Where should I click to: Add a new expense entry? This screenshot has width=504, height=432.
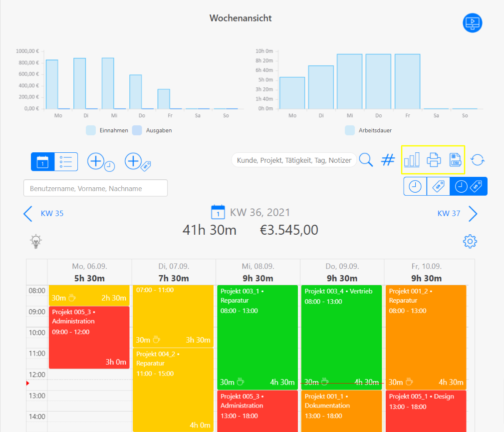(138, 162)
